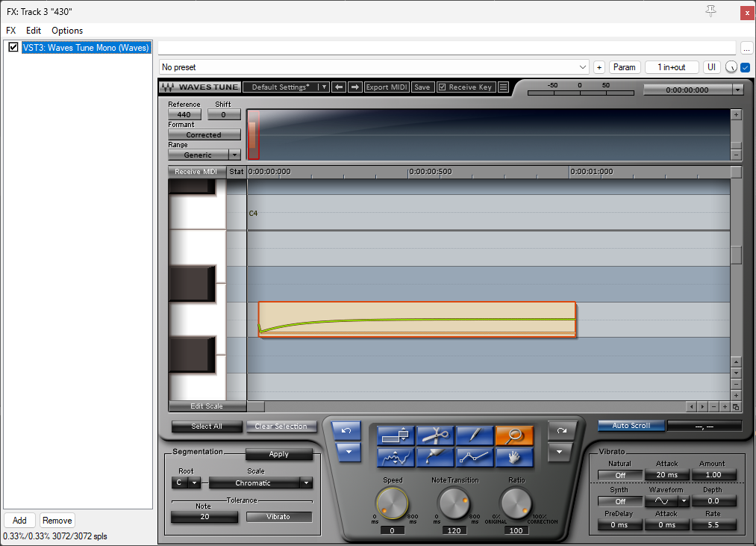
Task: Open the FX menu
Action: coord(10,31)
